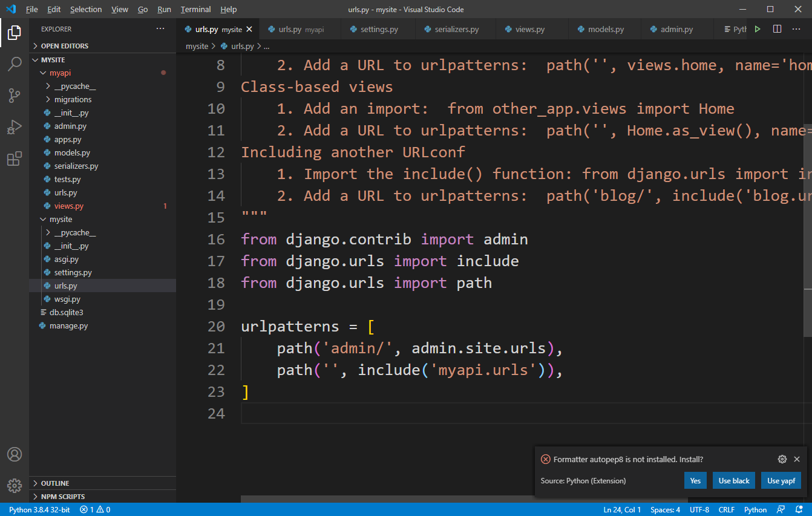Screen dimensions: 812x516
Task: Click Yes to install autopep8
Action: pyautogui.click(x=695, y=481)
